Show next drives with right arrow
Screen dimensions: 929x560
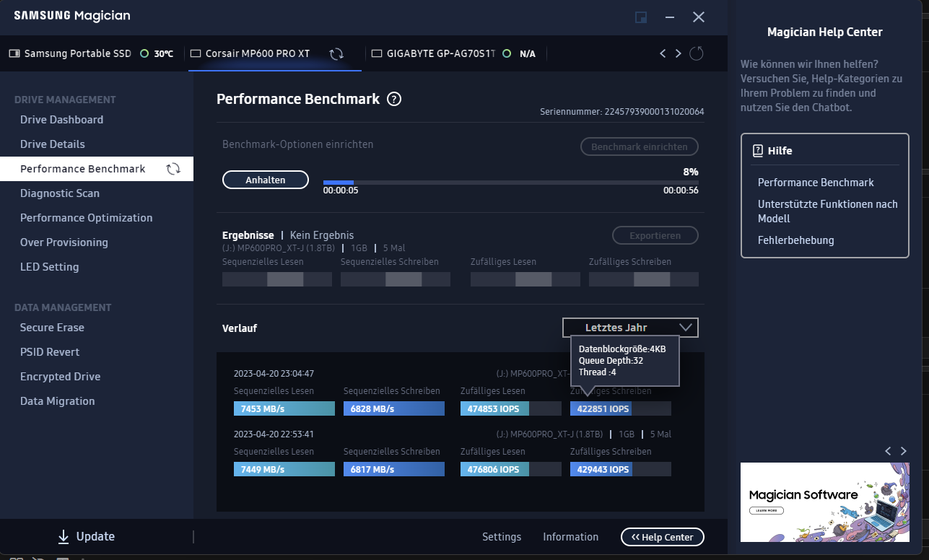point(678,53)
